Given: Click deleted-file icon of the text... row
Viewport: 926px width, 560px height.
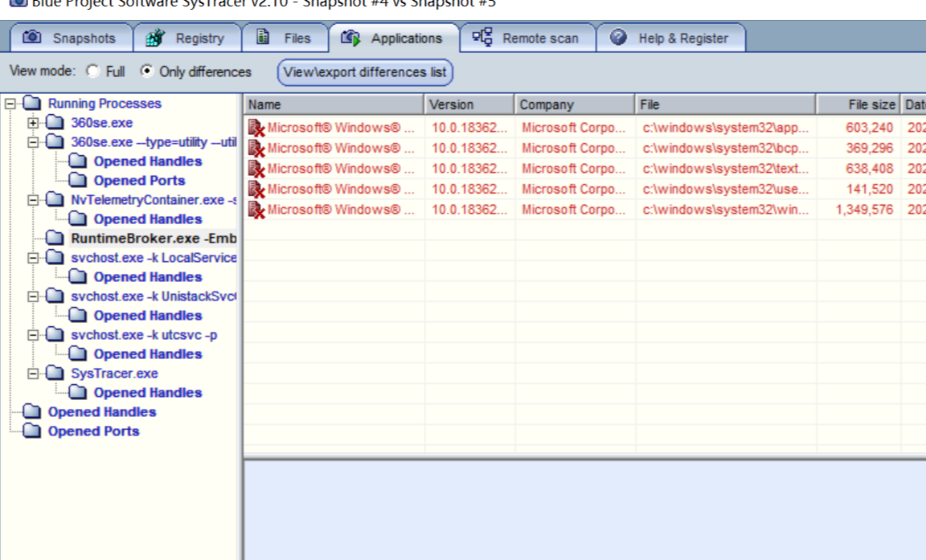Looking at the screenshot, I should click(256, 169).
